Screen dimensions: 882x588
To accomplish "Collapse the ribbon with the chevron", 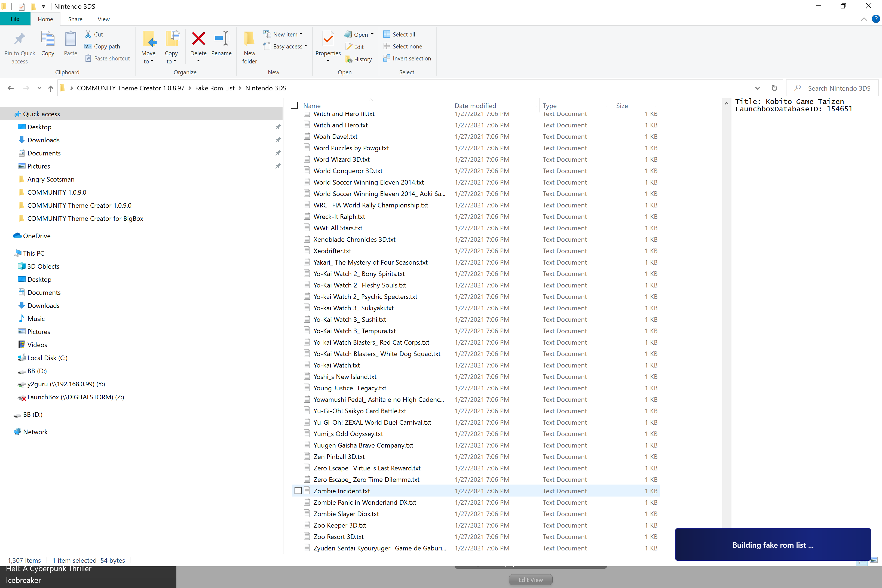I will (863, 19).
